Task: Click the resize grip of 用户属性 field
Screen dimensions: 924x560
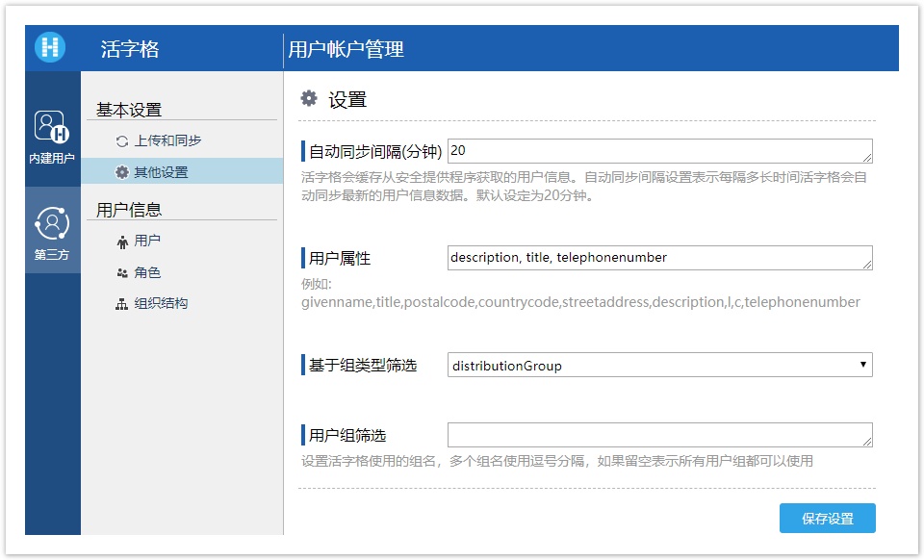Action: click(867, 265)
